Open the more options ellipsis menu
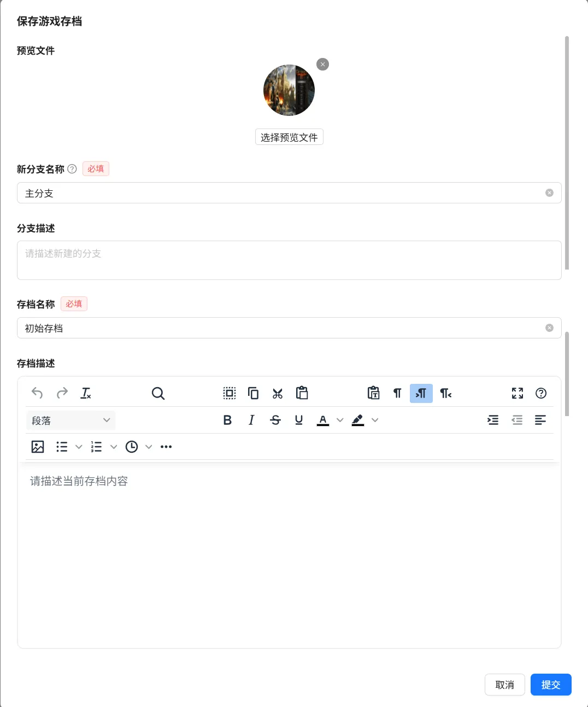Image resolution: width=588 pixels, height=707 pixels. click(166, 447)
